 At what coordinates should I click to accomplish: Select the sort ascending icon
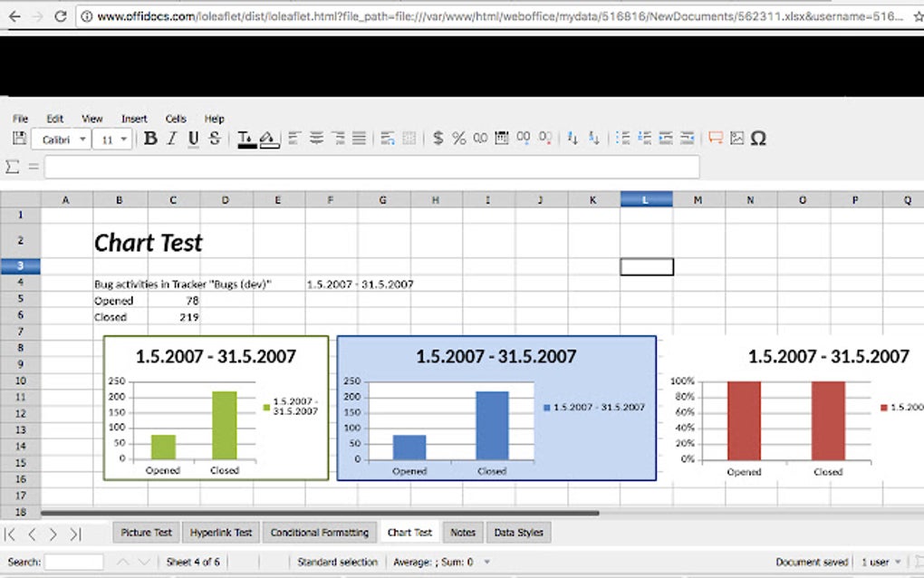point(572,138)
